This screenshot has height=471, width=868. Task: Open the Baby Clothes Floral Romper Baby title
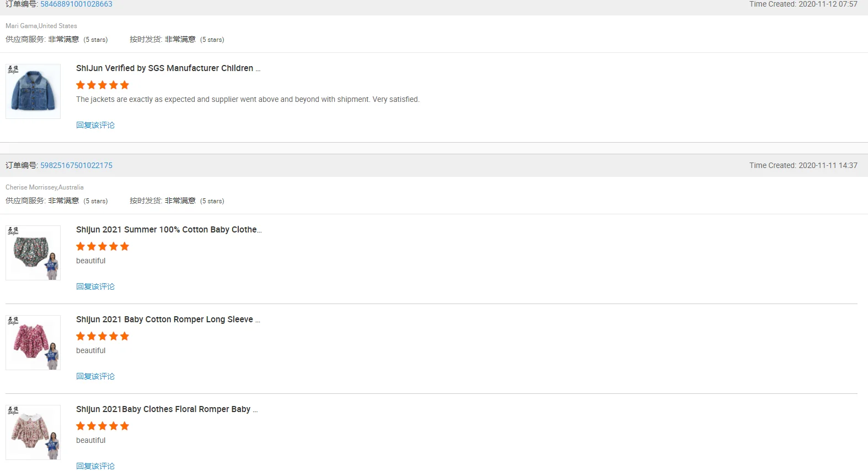(167, 409)
